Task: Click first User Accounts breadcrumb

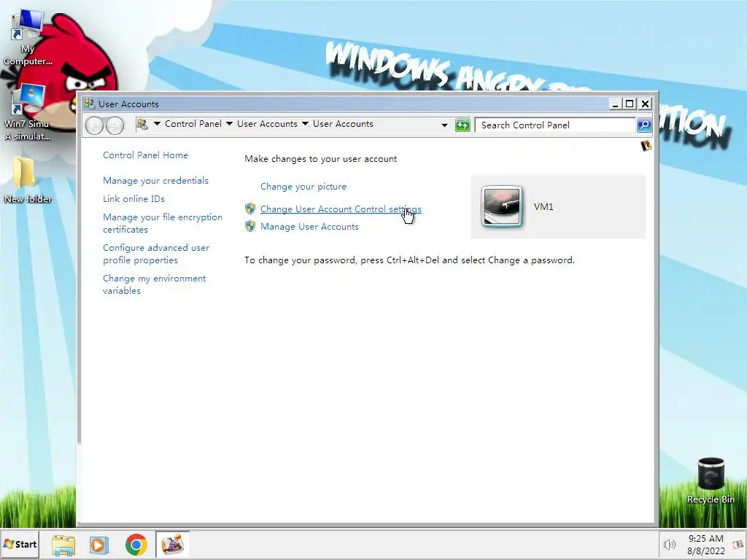Action: [x=267, y=124]
